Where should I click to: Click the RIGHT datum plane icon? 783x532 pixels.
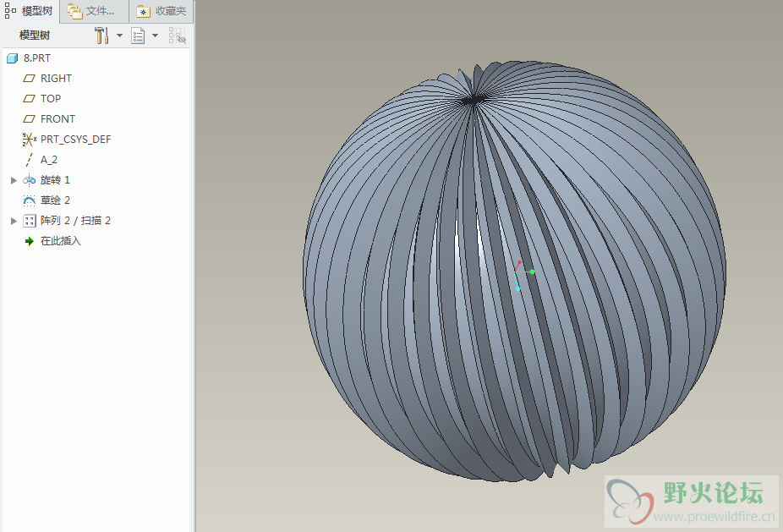(x=29, y=79)
